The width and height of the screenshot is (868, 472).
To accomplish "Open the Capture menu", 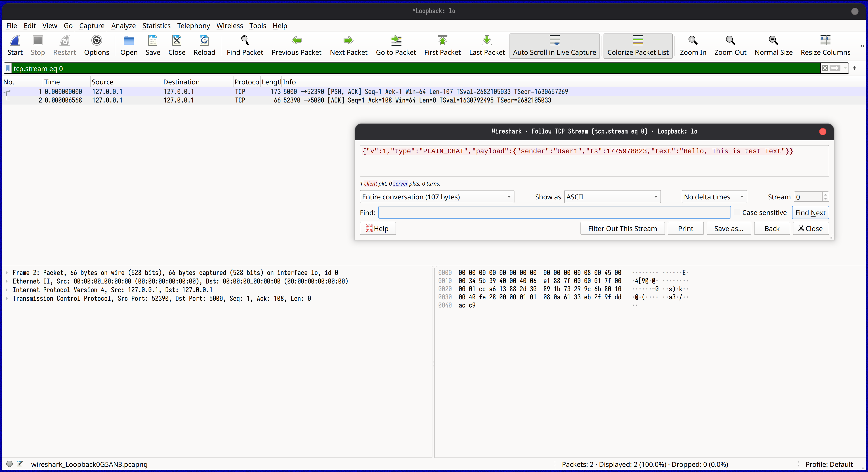I will click(92, 26).
